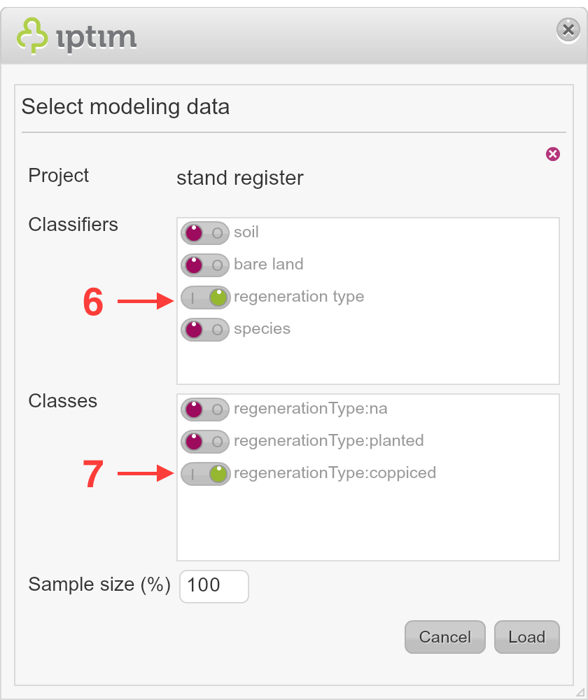Toggle regenerationType:na class switch

205,409
